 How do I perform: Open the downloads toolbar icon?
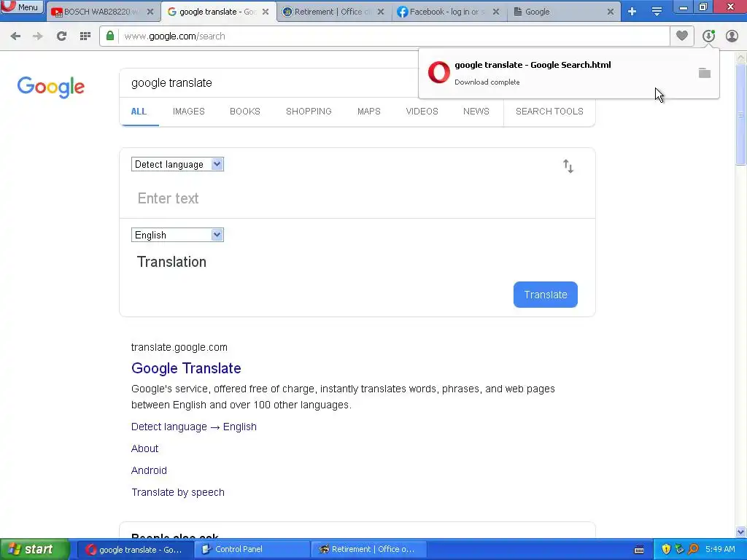[708, 36]
